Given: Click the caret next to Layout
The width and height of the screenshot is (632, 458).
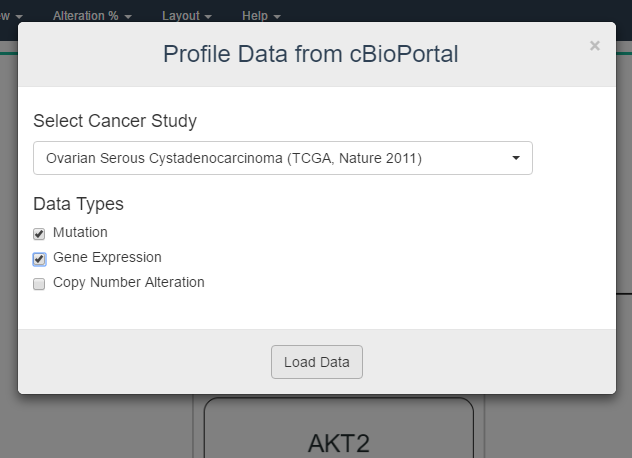Looking at the screenshot, I should (209, 17).
